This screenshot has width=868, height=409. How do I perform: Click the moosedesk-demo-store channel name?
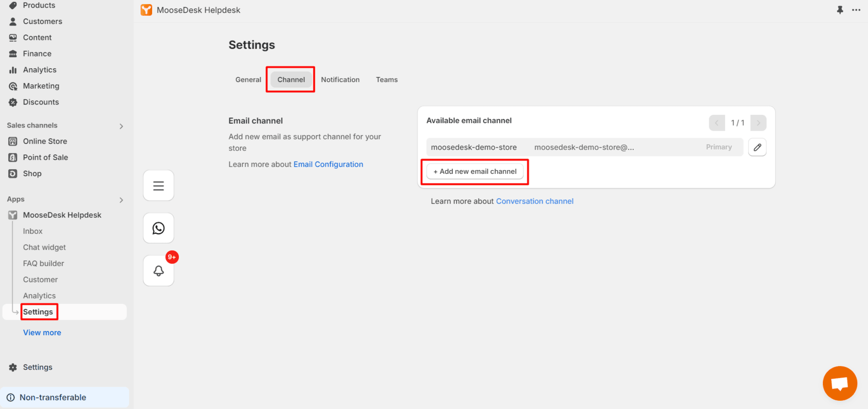point(474,148)
